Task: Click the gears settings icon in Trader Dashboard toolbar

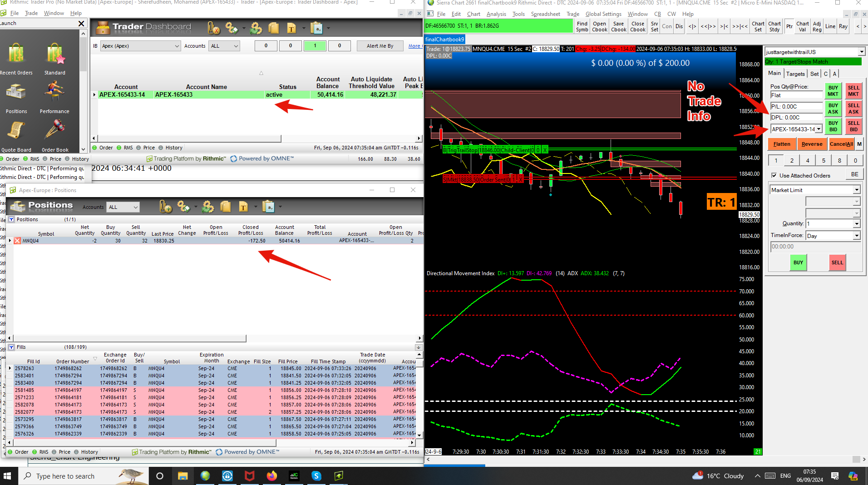Action: [x=232, y=29]
